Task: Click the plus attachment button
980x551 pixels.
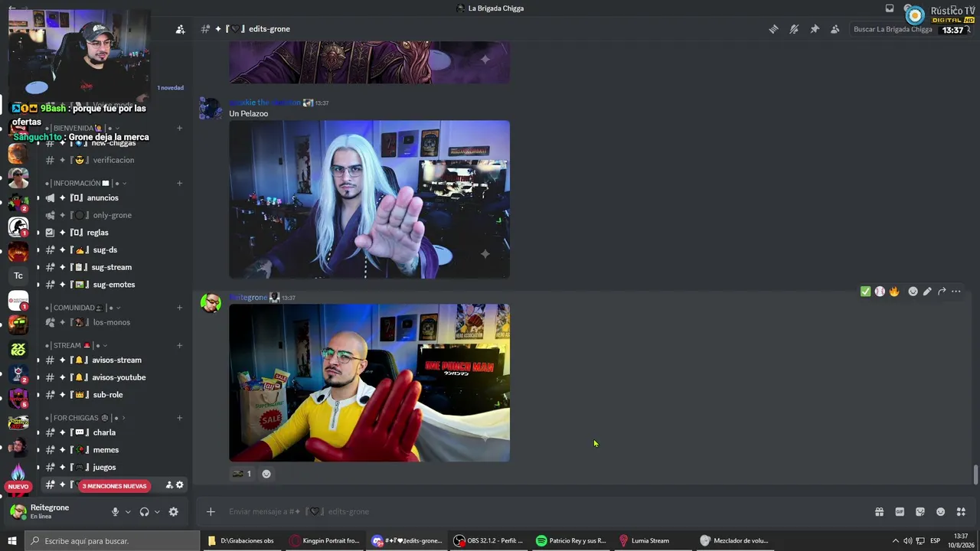Action: [x=211, y=512]
